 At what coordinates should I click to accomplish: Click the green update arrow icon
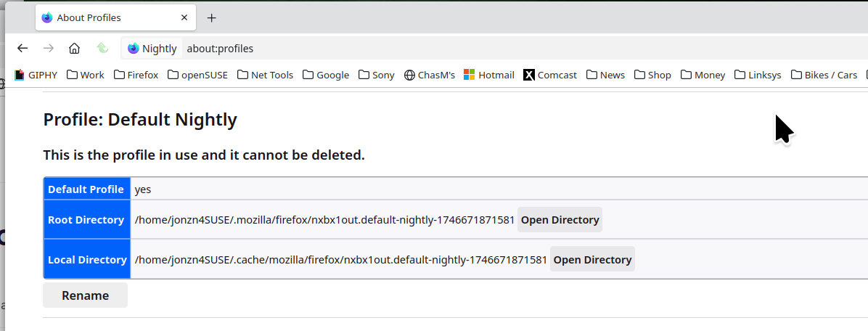coord(102,49)
